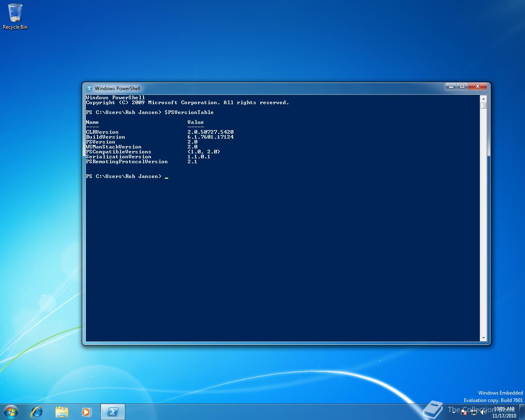Open Action Center flag icon
Viewport: 525px width, 420px height.
(464, 413)
